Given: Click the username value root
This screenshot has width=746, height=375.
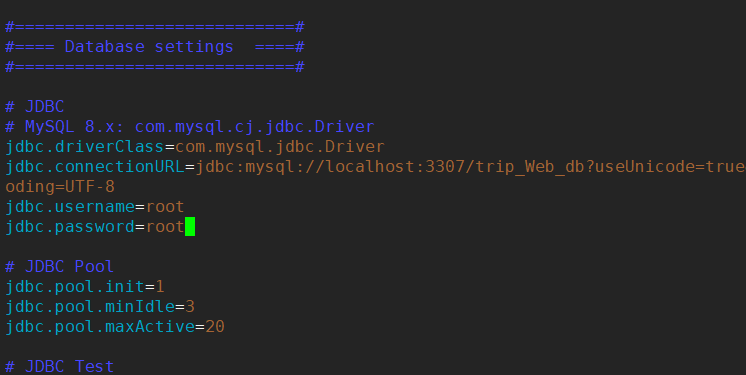Looking at the screenshot, I should tap(165, 207).
